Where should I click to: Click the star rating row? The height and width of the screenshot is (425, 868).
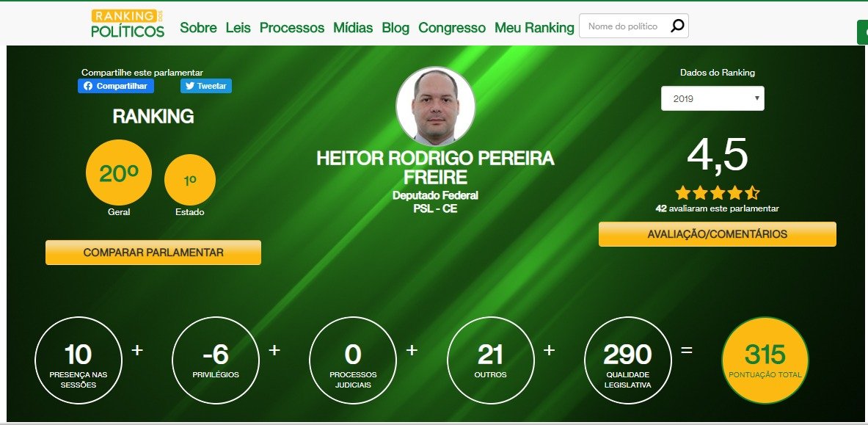pyautogui.click(x=717, y=193)
